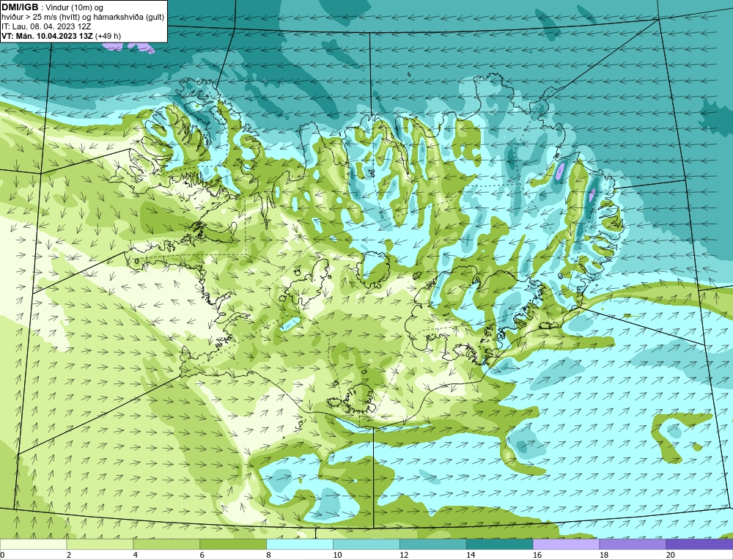
Task: Click the 2–4 m/s light green legend swatch
Action: pos(100,544)
